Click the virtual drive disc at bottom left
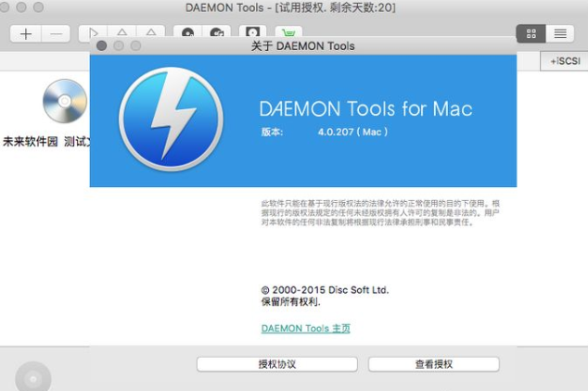The height and width of the screenshot is (391, 588). (x=33, y=377)
